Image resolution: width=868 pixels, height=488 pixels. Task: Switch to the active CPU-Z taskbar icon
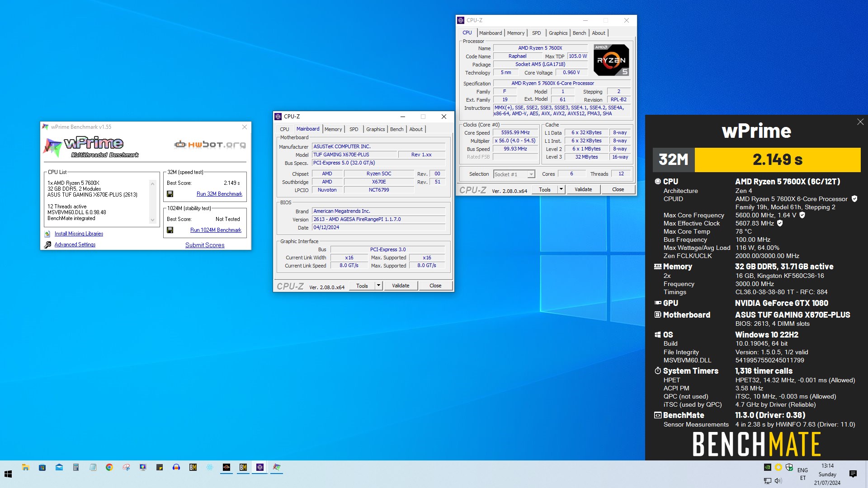pyautogui.click(x=260, y=467)
